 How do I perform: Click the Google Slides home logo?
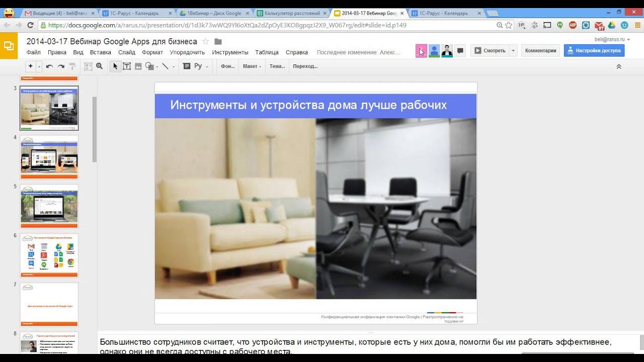pos(9,46)
